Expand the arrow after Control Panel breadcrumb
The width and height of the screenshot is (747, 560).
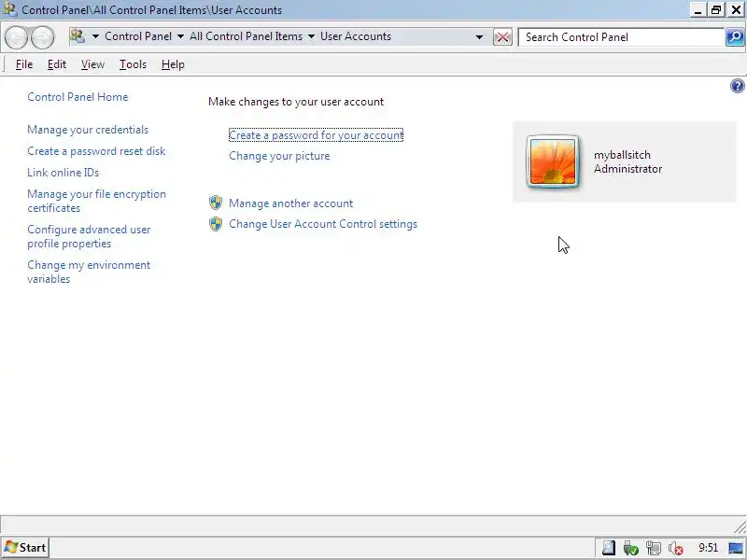[x=180, y=36]
